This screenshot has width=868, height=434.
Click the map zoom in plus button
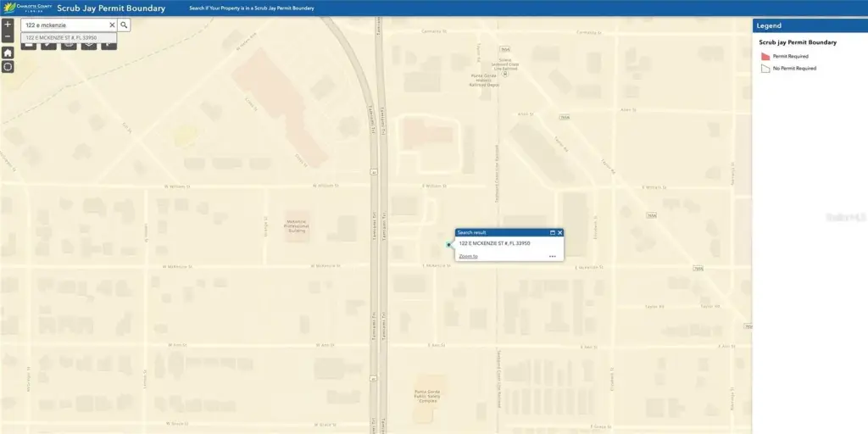(x=8, y=25)
